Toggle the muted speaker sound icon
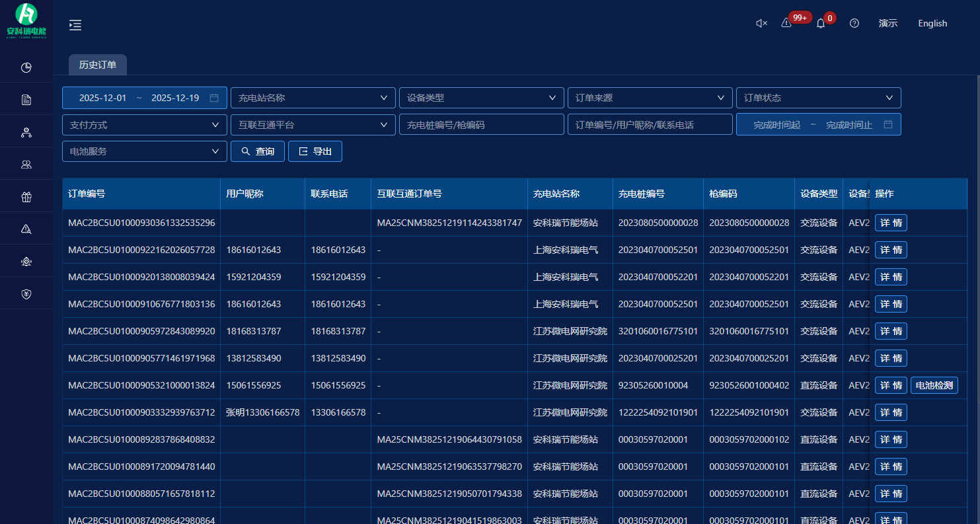Screen dimensions: 980x524 (761, 23)
